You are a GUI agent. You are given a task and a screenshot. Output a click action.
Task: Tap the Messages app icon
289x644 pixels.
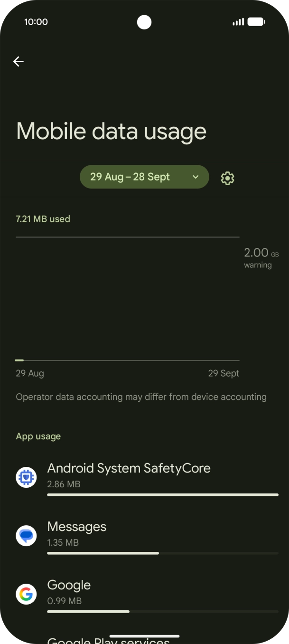pyautogui.click(x=26, y=535)
